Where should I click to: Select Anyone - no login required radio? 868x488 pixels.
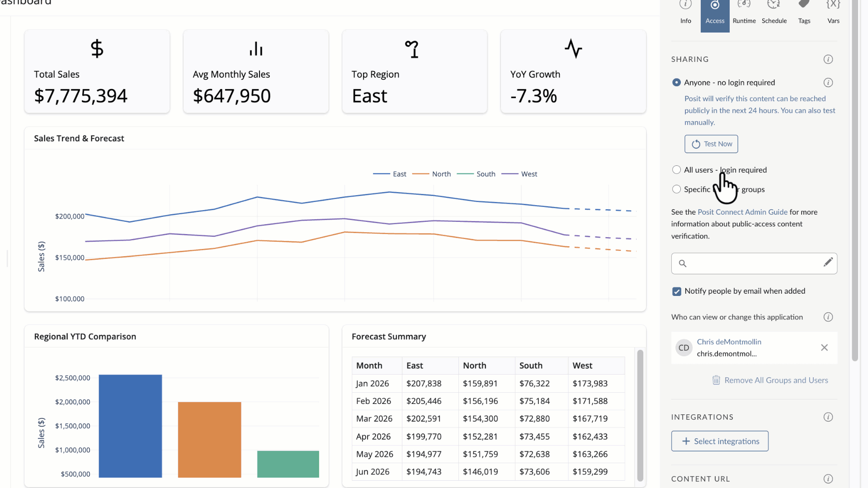676,82
